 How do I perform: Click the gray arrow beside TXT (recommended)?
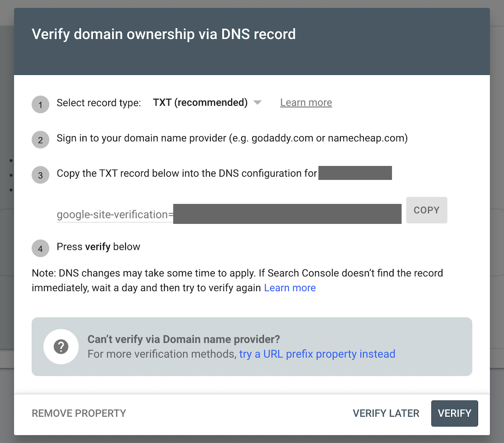point(258,103)
